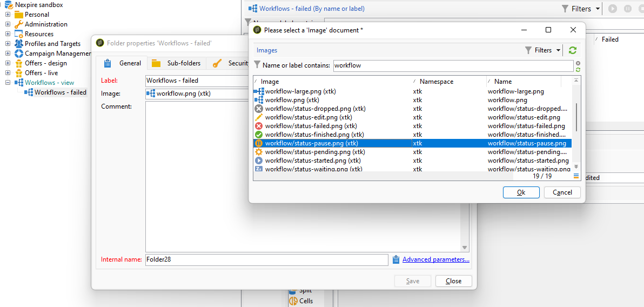The height and width of the screenshot is (307, 644).
Task: Click the Profiles and Targets people icon
Action: tap(19, 44)
